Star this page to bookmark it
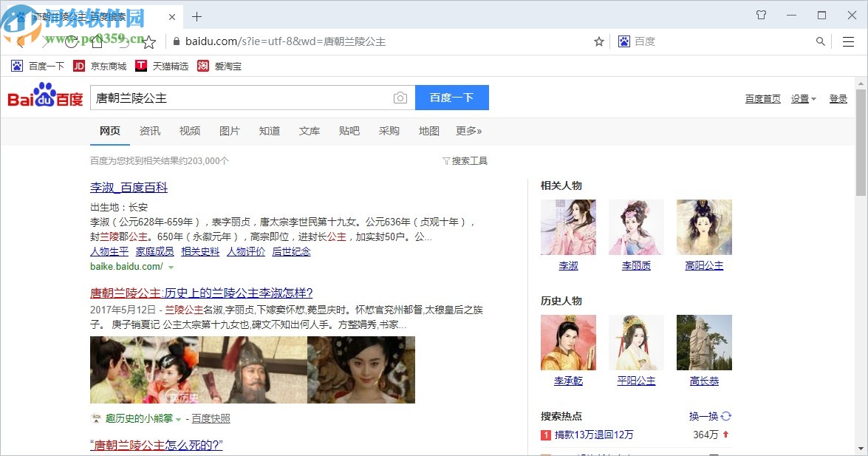The image size is (868, 456). tap(598, 42)
